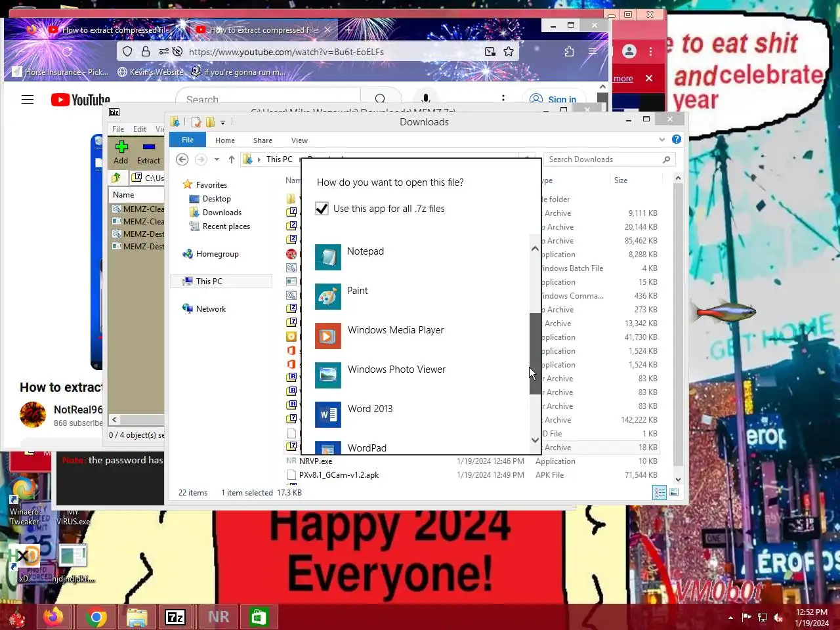The width and height of the screenshot is (840, 630).
Task: Switch Explorer to large icons view
Action: click(674, 492)
